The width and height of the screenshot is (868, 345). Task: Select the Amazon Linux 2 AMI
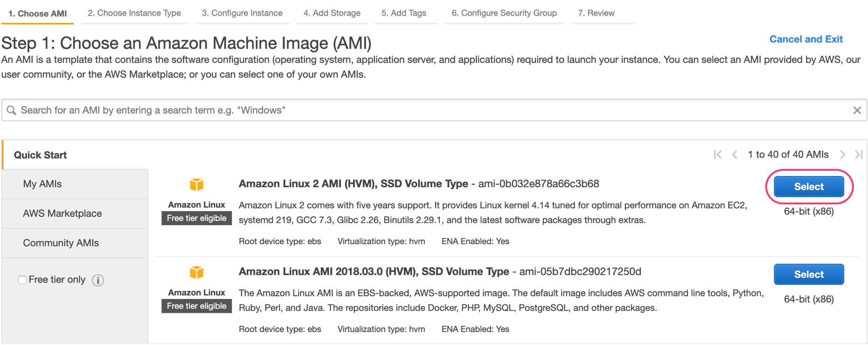point(809,187)
